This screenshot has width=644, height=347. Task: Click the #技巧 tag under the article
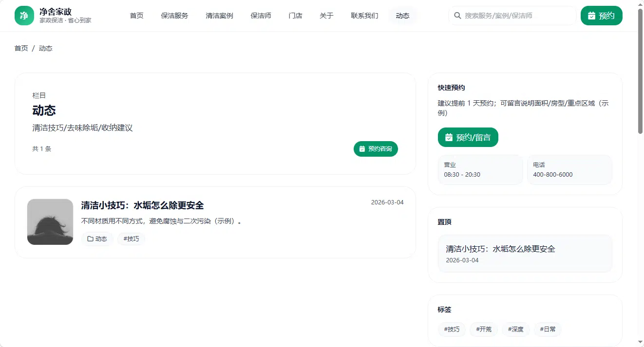131,239
